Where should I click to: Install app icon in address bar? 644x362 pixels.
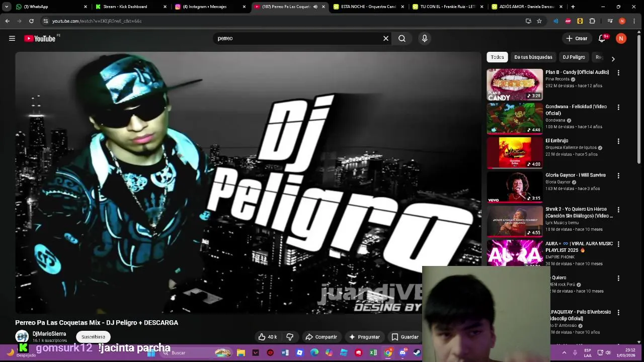[528, 21]
